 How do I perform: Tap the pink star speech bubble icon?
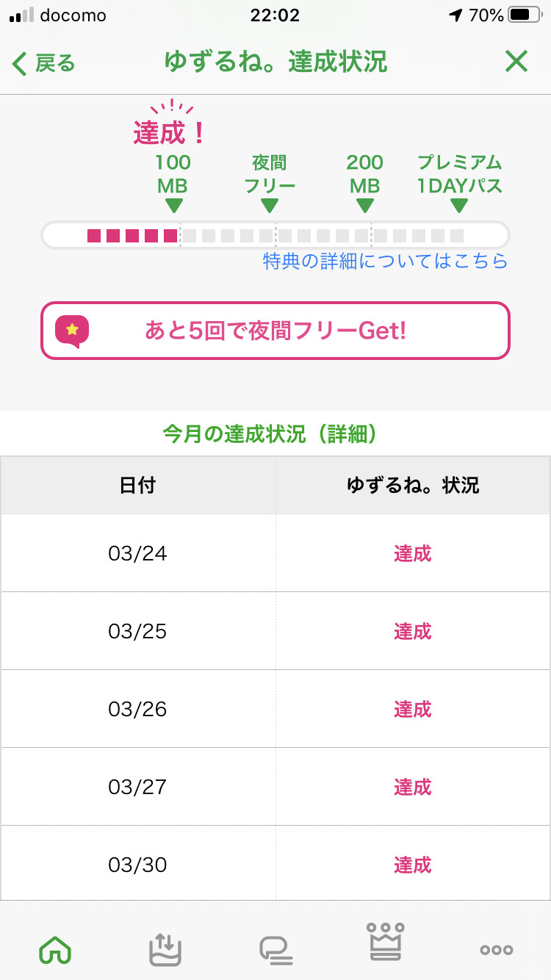(x=72, y=331)
